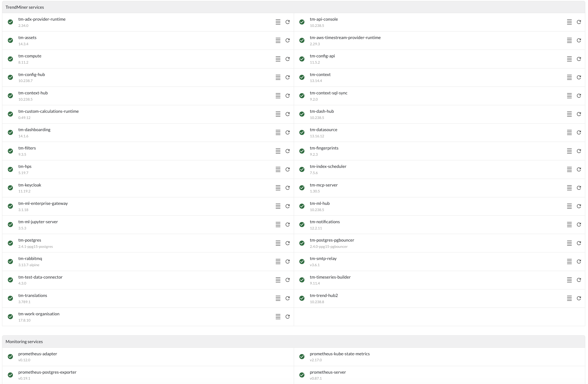Viewport: 588px width, 384px height.
Task: Click the tm-rabbitmq version 3.13.7-alpine
Action: click(x=29, y=265)
